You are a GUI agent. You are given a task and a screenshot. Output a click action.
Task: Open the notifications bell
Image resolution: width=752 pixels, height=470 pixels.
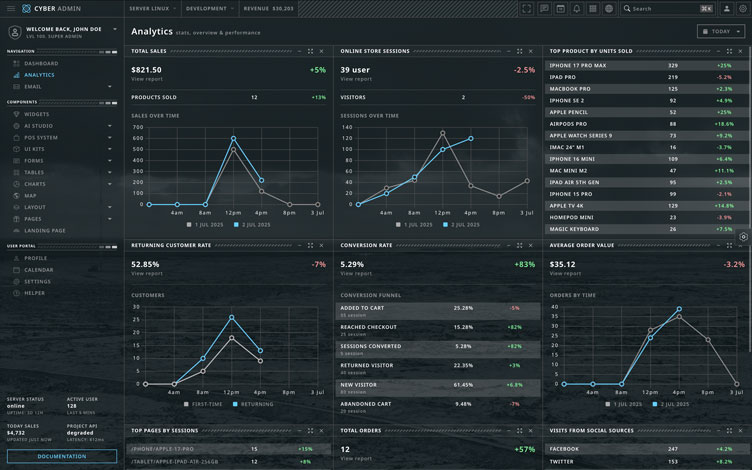coord(576,8)
